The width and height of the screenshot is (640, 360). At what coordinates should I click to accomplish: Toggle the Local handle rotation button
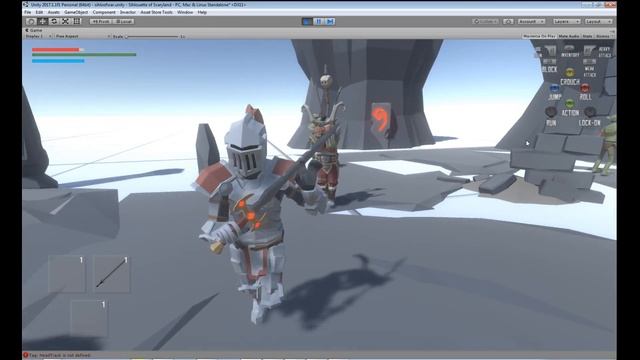pyautogui.click(x=123, y=21)
